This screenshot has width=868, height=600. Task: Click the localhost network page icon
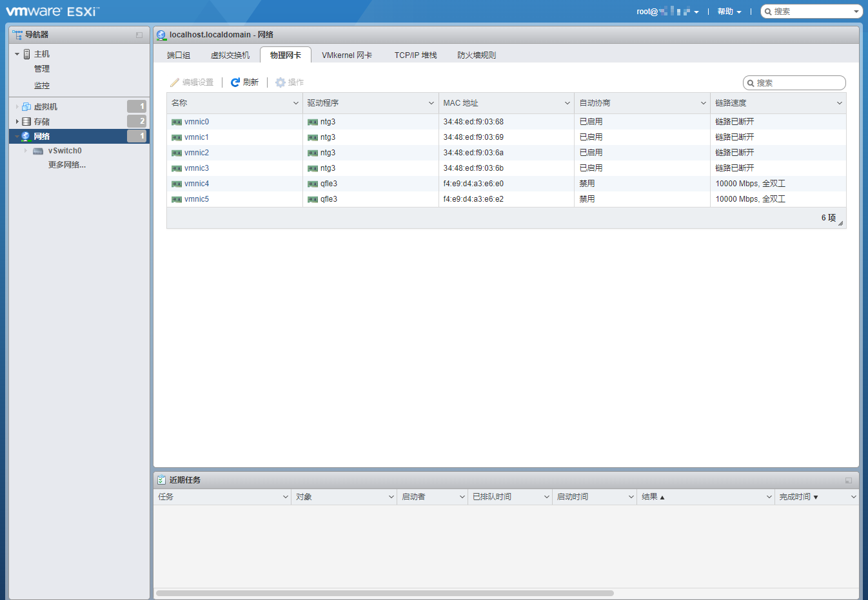pyautogui.click(x=161, y=35)
